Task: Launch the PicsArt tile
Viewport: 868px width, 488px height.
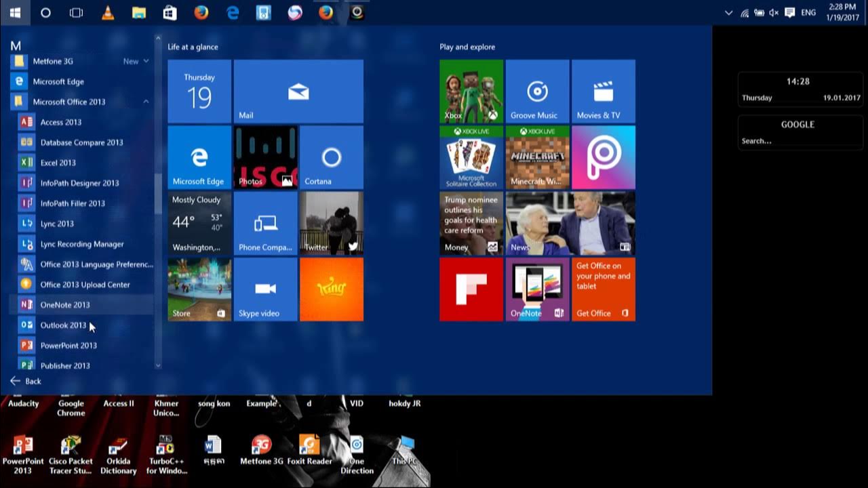Action: (604, 157)
